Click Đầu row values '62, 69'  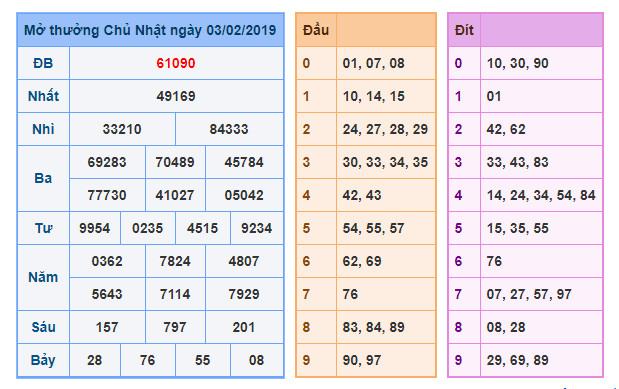pos(362,261)
